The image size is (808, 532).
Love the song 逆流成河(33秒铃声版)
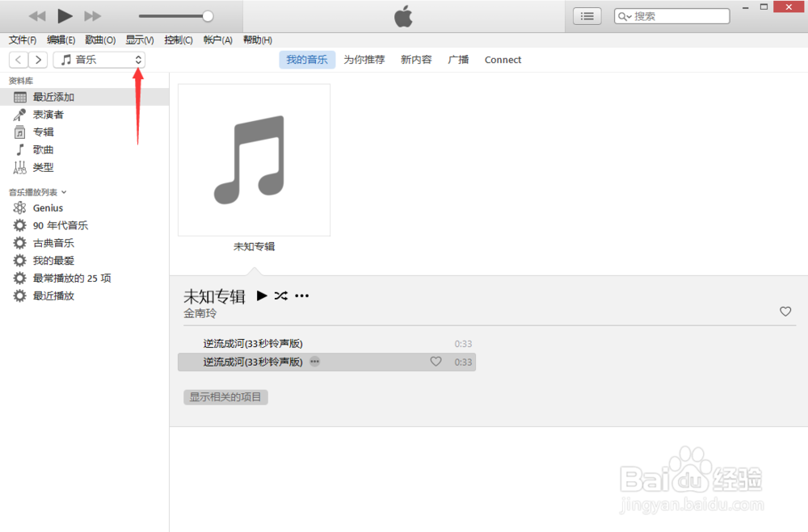point(436,362)
